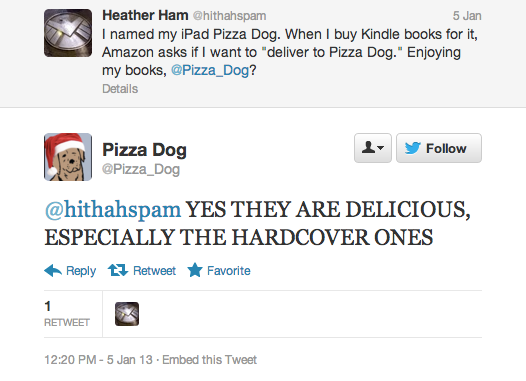Click the Twitter bird icon in Follow

pos(412,148)
